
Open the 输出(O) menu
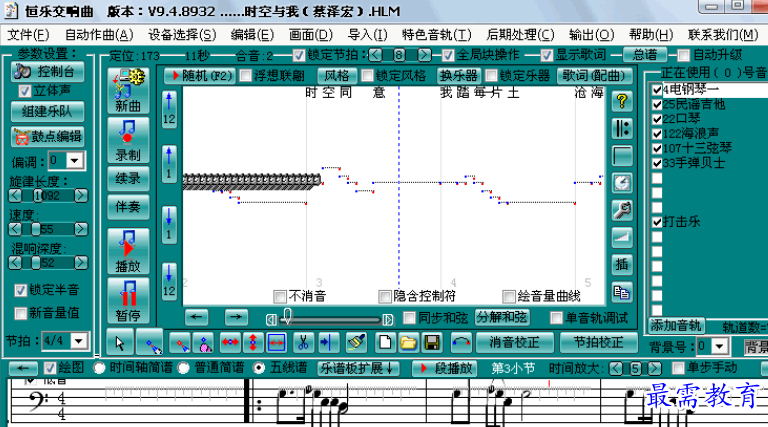(591, 35)
